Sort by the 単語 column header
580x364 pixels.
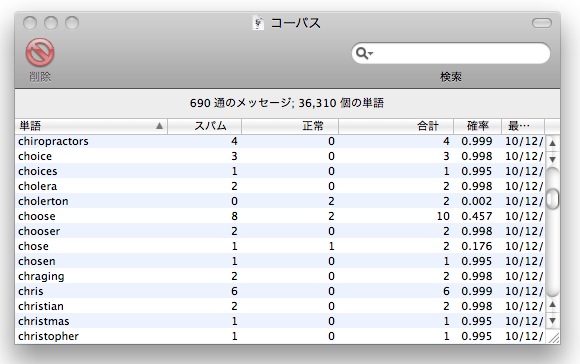91,126
